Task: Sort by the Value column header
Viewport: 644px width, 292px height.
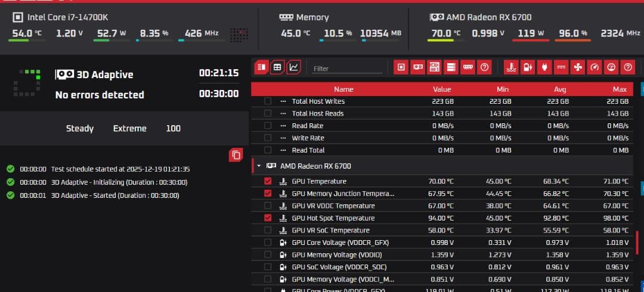Action: (442, 89)
